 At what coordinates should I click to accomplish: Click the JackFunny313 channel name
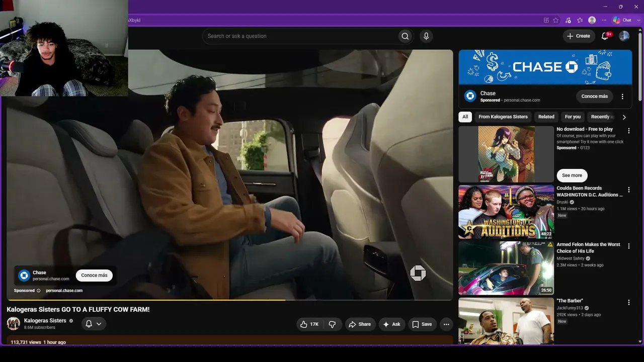[x=570, y=308]
